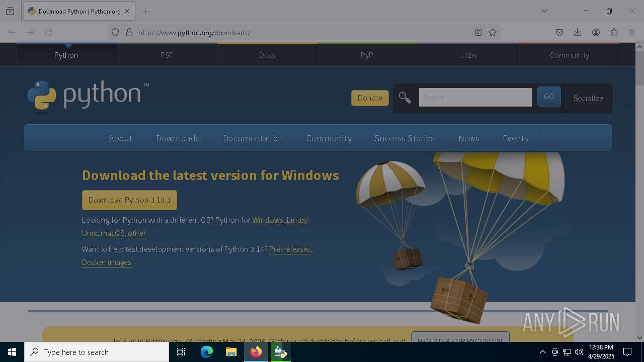Viewport: 644px width, 362px height.
Task: Open the Documentation navigation menu
Action: 253,138
